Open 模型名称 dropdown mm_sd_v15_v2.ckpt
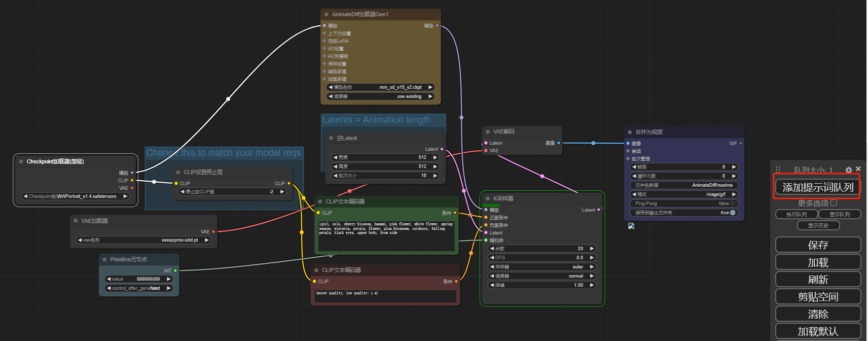This screenshot has height=341, width=868. (381, 87)
